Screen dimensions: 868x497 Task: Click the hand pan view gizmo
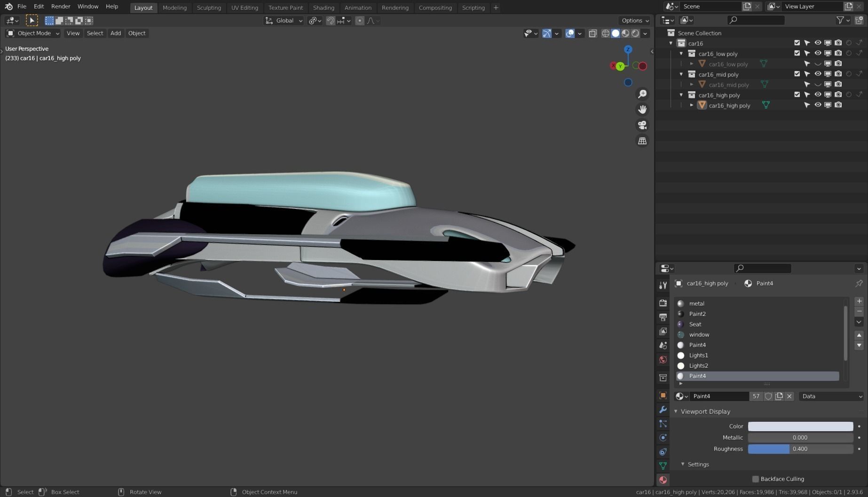click(642, 110)
